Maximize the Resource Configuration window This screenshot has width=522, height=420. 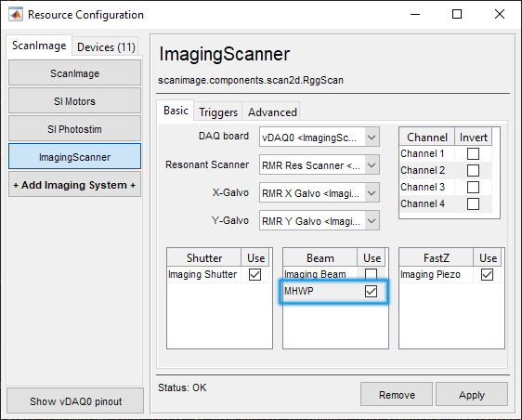[457, 14]
